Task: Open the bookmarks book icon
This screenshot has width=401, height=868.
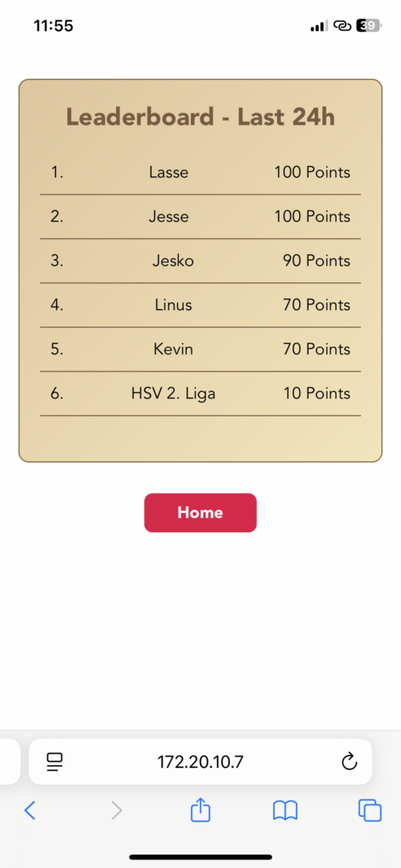Action: tap(285, 811)
